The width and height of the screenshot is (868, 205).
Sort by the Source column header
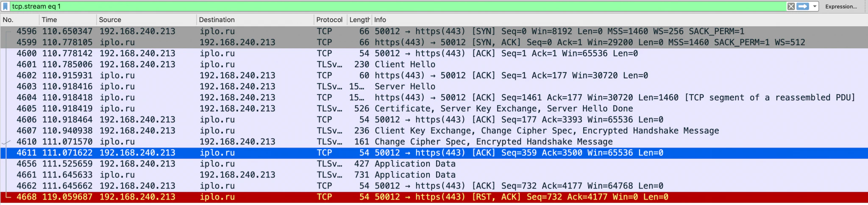(146, 20)
